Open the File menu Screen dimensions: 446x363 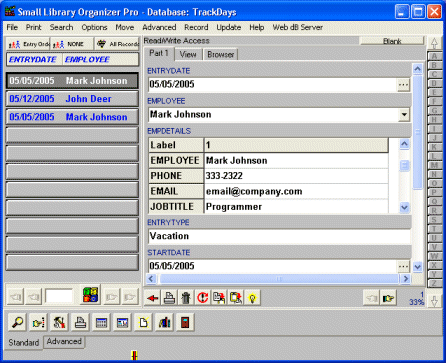12,27
